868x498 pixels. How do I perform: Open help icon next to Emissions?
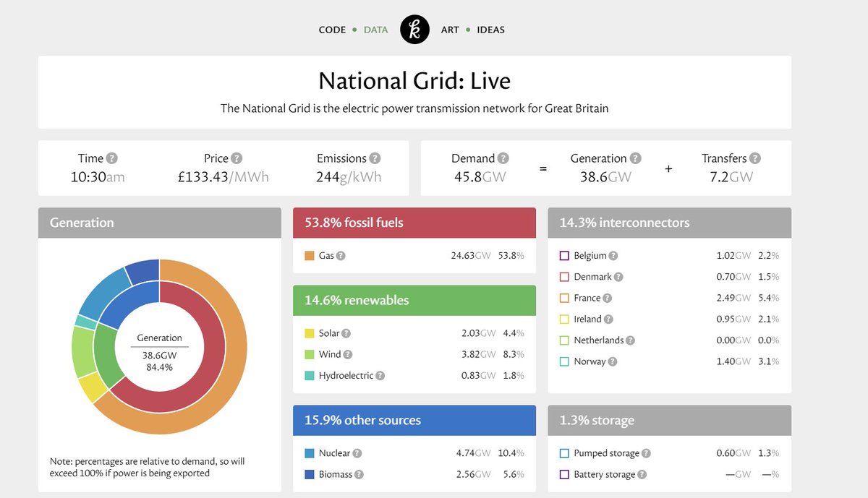(375, 158)
